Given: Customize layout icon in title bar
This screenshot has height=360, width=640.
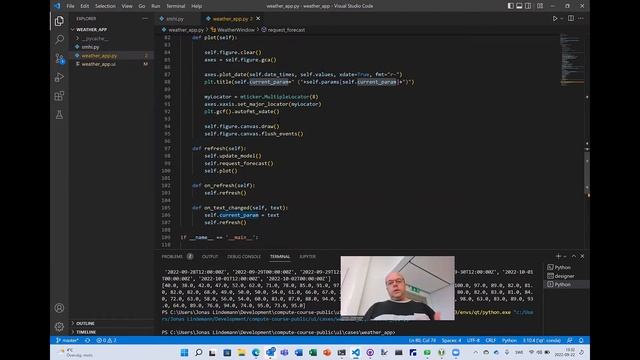Looking at the screenshot, I should coord(540,6).
